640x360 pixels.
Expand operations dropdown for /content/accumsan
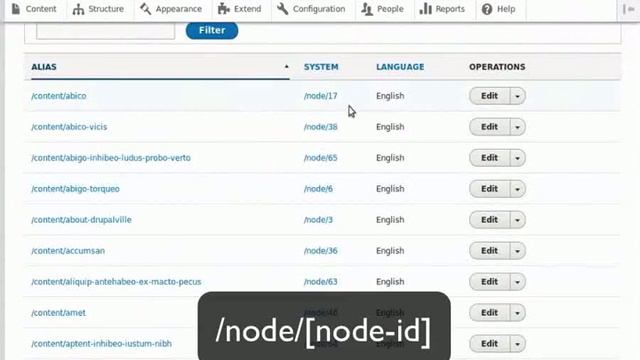coord(518,251)
